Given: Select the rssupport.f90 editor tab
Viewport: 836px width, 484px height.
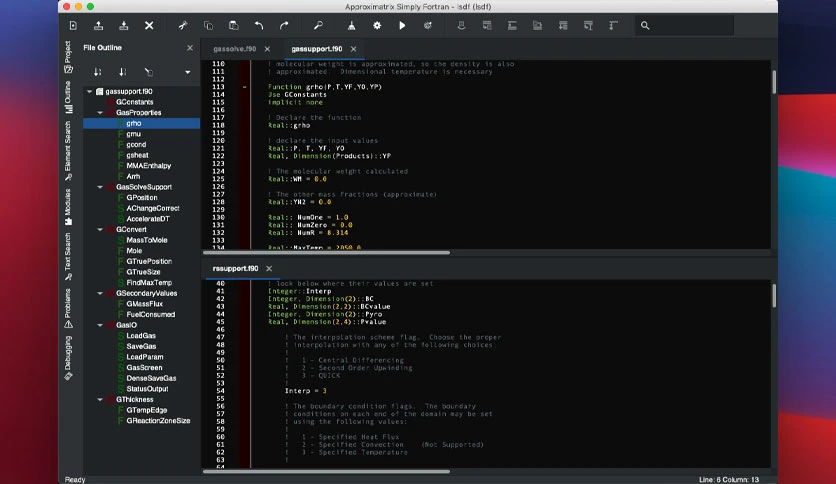Looking at the screenshot, I should tap(235, 269).
